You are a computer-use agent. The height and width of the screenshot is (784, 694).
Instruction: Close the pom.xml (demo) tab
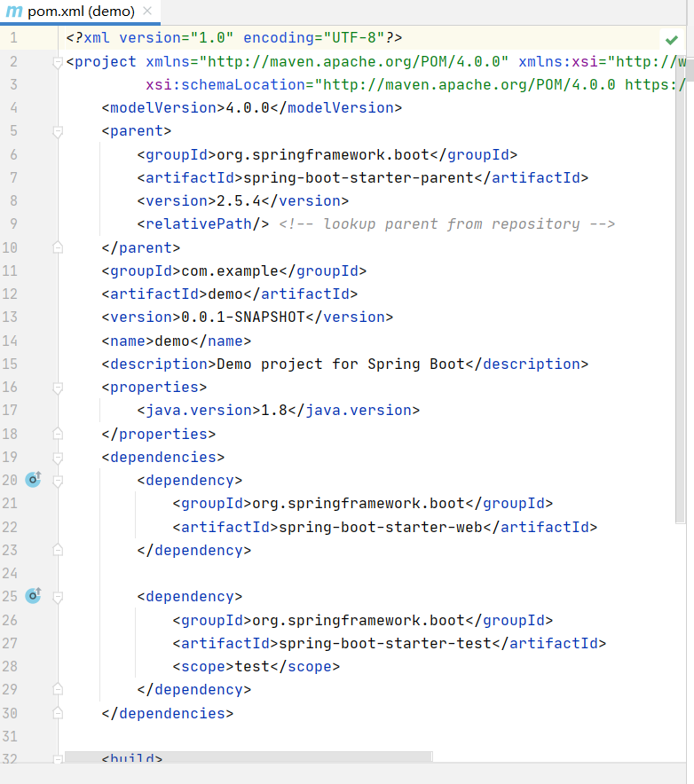147,11
